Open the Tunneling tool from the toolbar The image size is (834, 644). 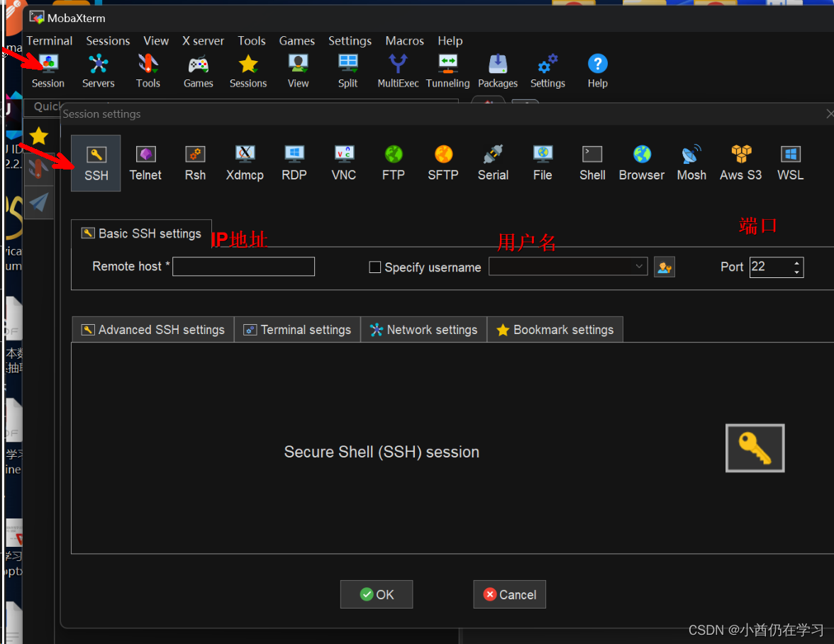pyautogui.click(x=447, y=69)
